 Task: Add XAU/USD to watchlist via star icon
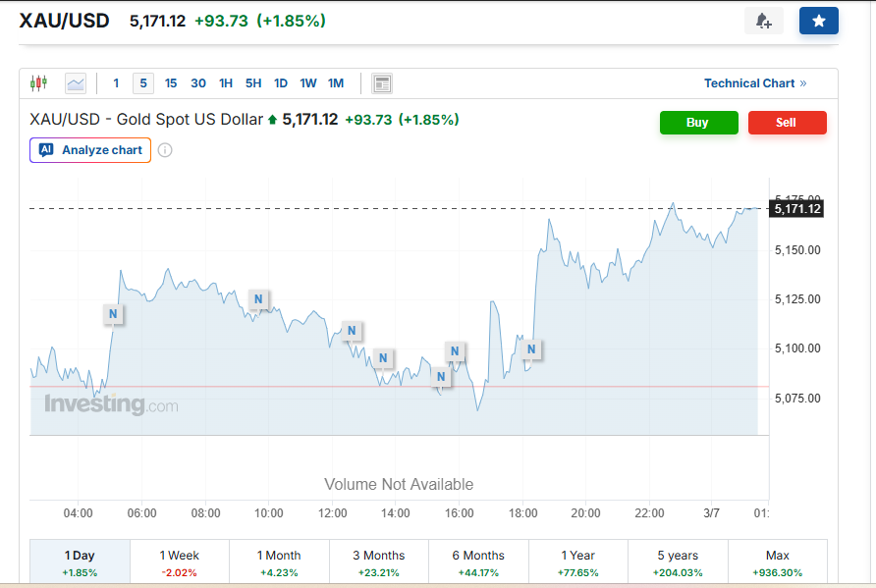818,21
